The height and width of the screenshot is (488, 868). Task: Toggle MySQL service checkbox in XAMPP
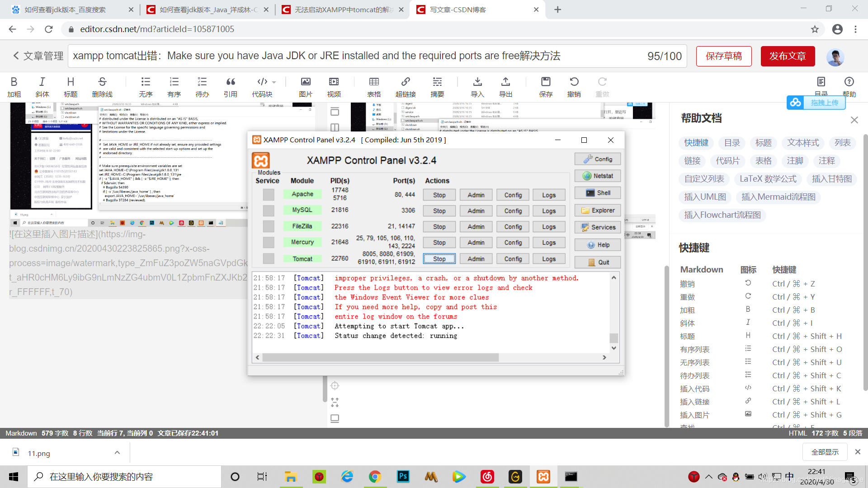coord(269,211)
